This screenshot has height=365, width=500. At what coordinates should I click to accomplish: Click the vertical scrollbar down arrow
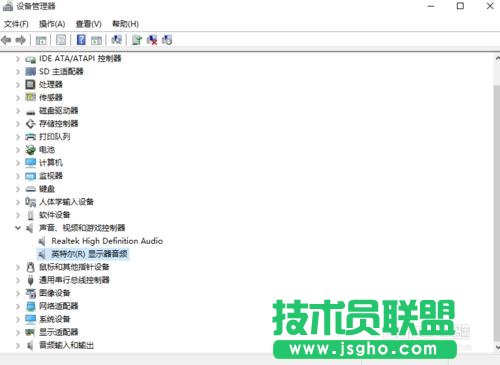click(497, 347)
